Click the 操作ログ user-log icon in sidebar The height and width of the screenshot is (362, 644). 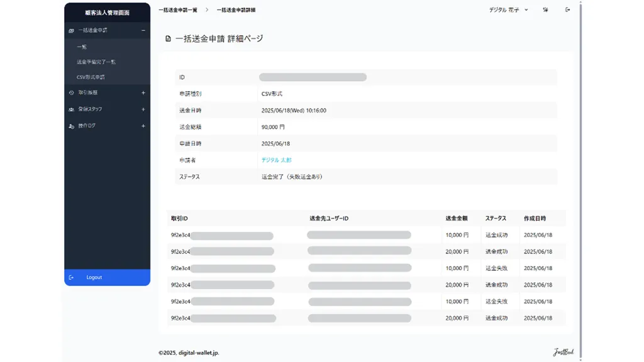pyautogui.click(x=72, y=126)
